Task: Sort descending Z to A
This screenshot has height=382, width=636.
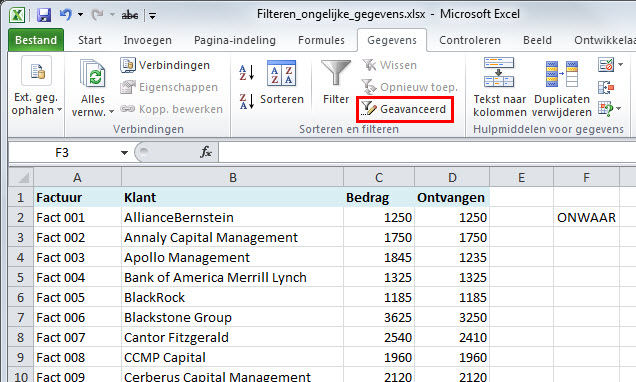Action: click(x=246, y=101)
